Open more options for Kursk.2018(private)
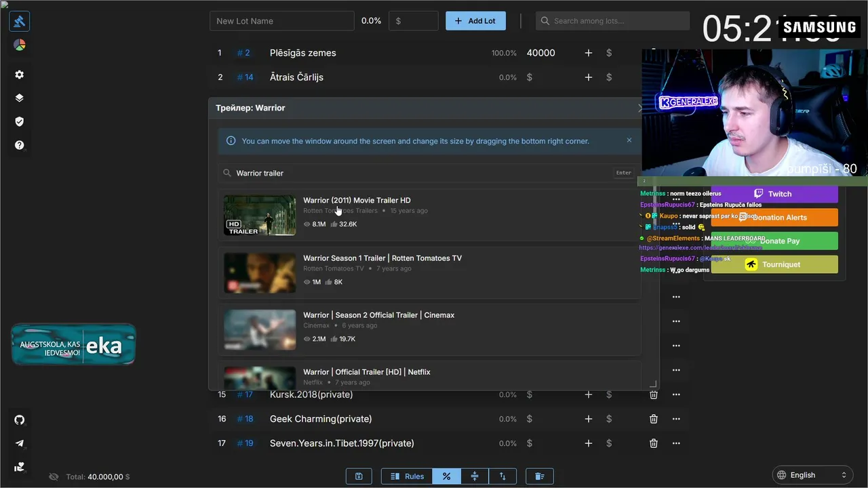 [676, 394]
